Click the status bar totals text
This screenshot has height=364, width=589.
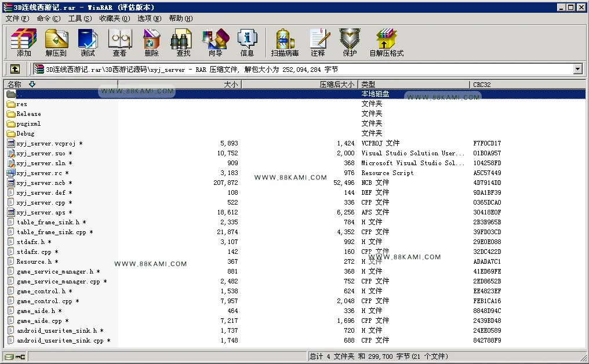tap(379, 356)
